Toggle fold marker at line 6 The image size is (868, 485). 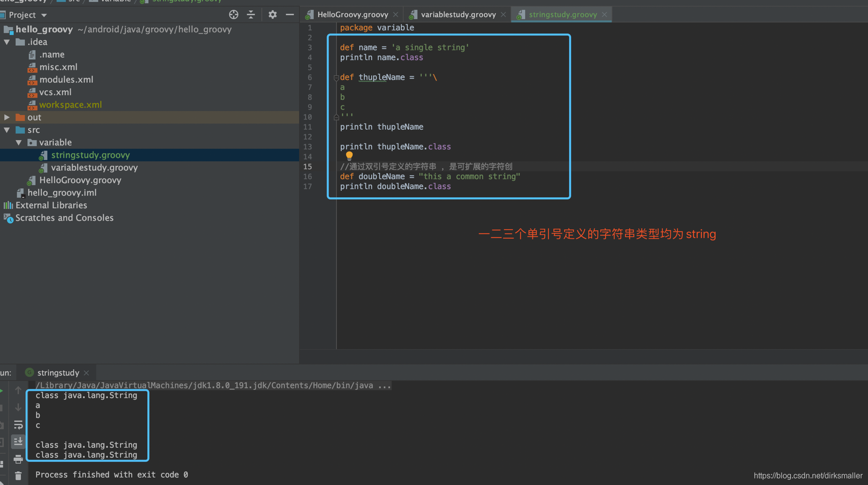point(336,78)
